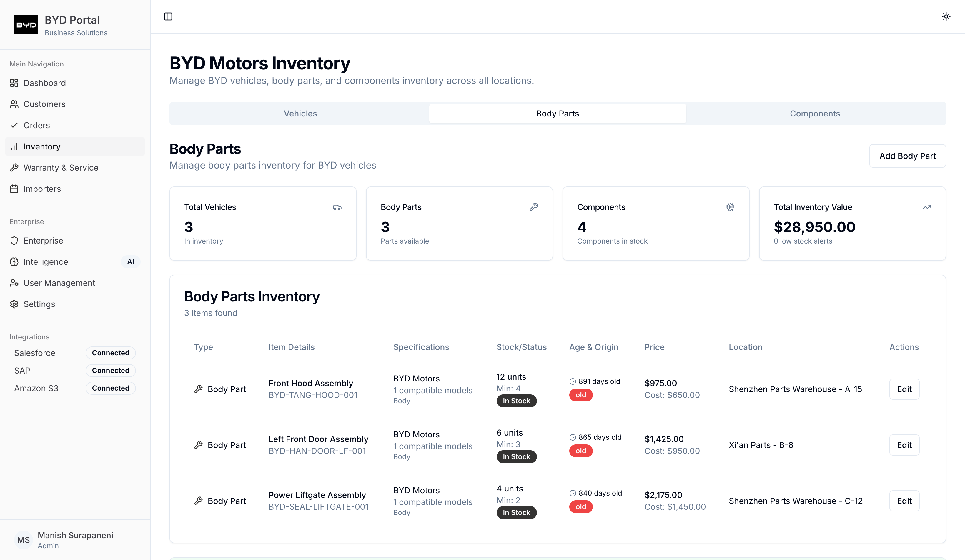Click the old badge under 865 days old
This screenshot has width=965, height=560.
pyautogui.click(x=581, y=451)
